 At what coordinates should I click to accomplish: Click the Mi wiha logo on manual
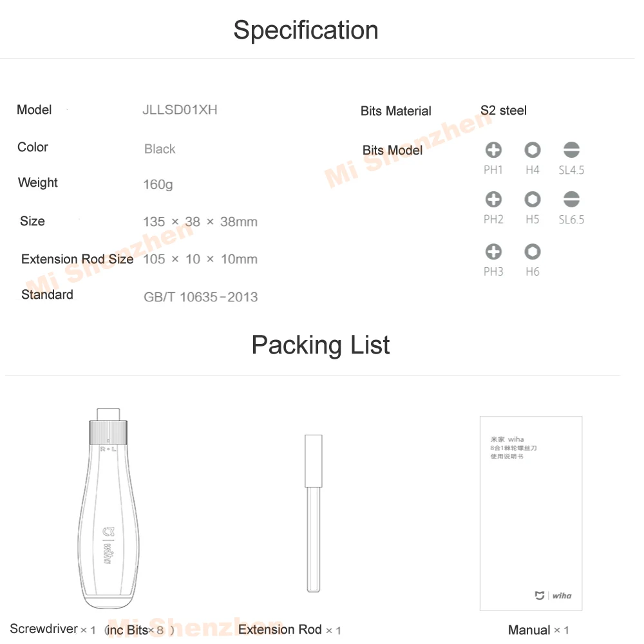point(553,596)
